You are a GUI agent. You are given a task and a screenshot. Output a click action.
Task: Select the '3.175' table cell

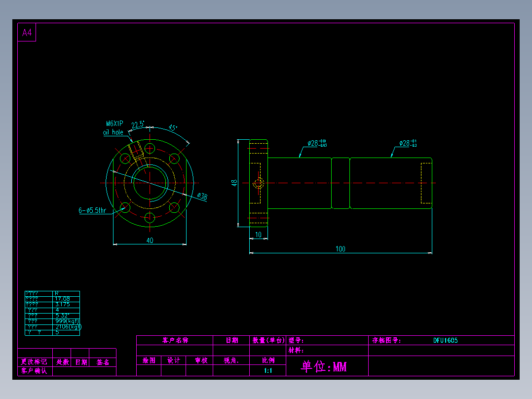tap(62, 304)
